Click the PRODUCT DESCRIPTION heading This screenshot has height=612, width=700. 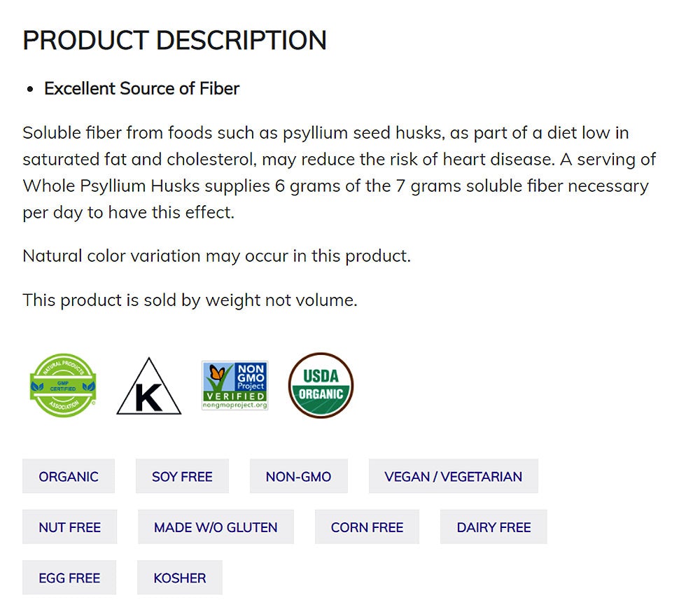(174, 41)
